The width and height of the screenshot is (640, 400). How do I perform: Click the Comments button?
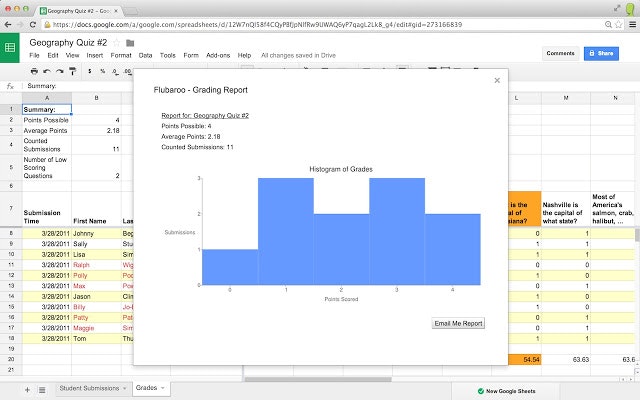click(560, 53)
